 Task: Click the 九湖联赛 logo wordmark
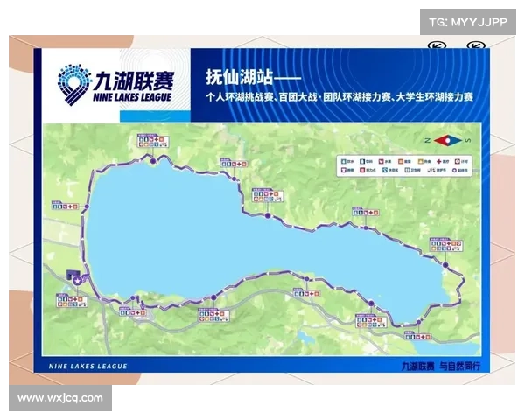coord(133,81)
